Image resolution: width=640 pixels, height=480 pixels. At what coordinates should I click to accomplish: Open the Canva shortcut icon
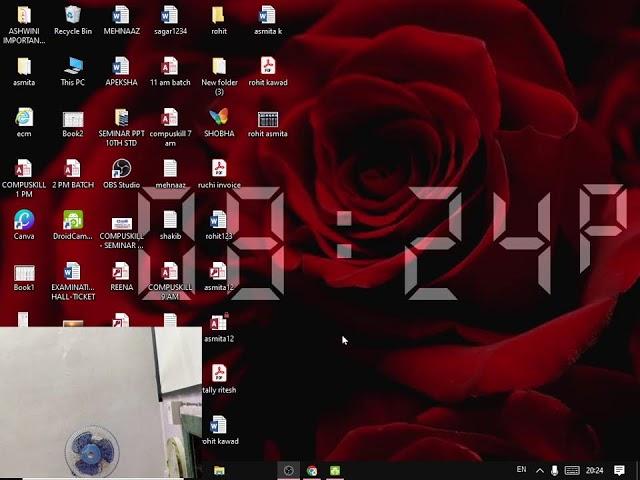(x=24, y=225)
